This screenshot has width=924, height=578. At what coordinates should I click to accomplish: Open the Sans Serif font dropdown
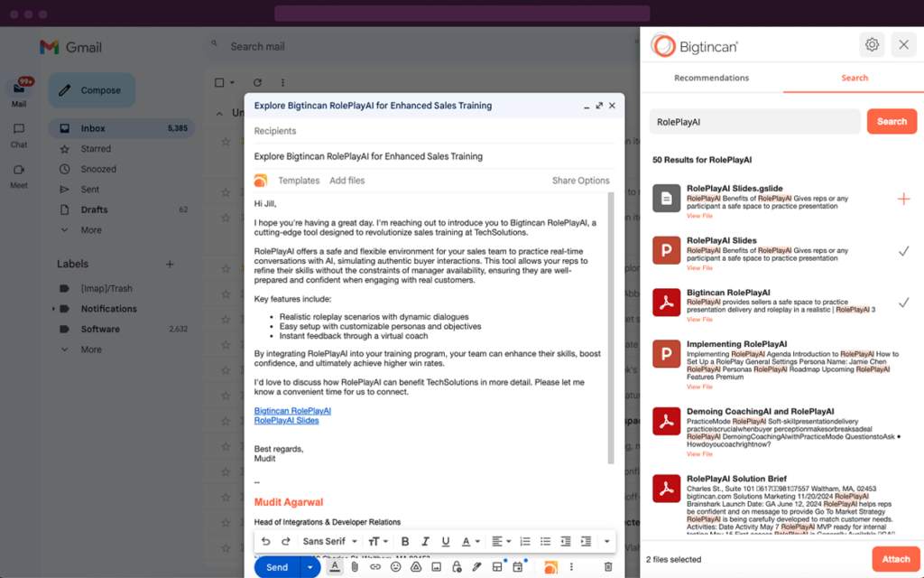coord(330,541)
